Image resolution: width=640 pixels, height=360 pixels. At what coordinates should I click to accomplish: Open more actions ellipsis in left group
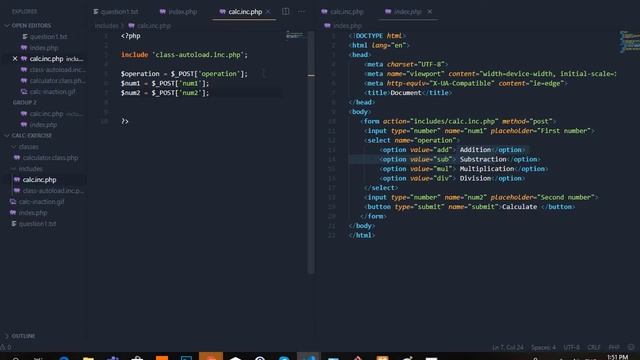point(301,11)
